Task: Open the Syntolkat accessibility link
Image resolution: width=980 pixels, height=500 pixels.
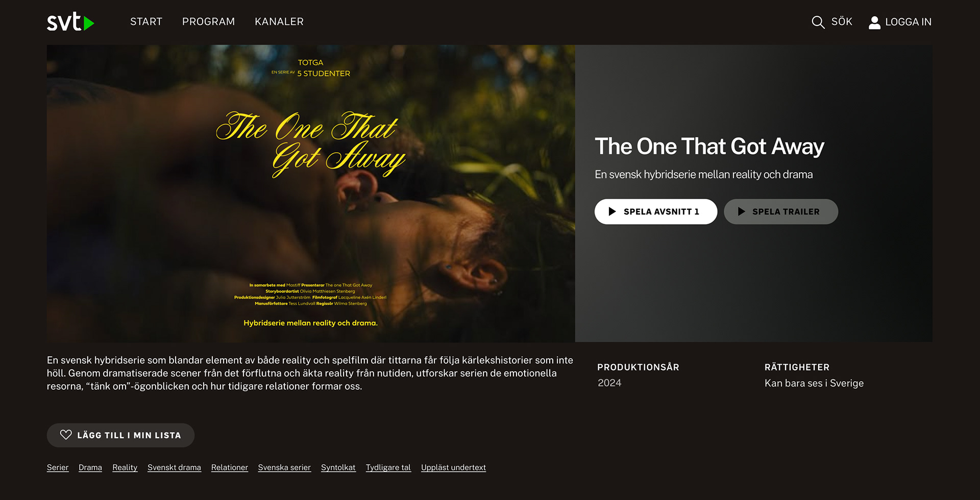Action: pyautogui.click(x=338, y=467)
